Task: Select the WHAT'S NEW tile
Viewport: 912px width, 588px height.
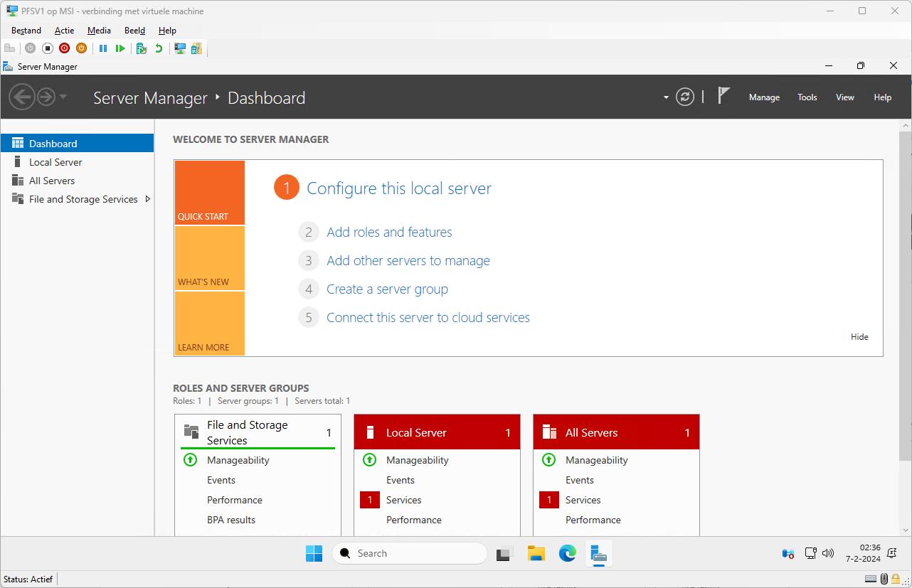Action: tap(210, 258)
